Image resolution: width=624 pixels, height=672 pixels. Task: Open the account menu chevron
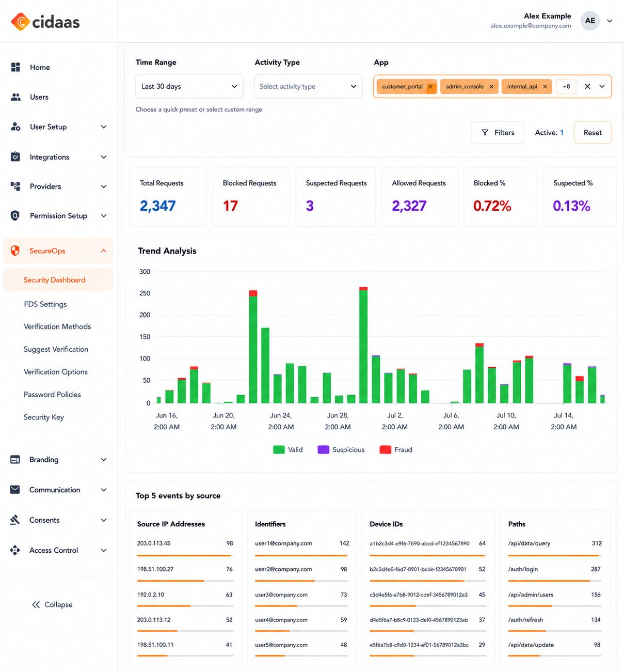coord(610,21)
